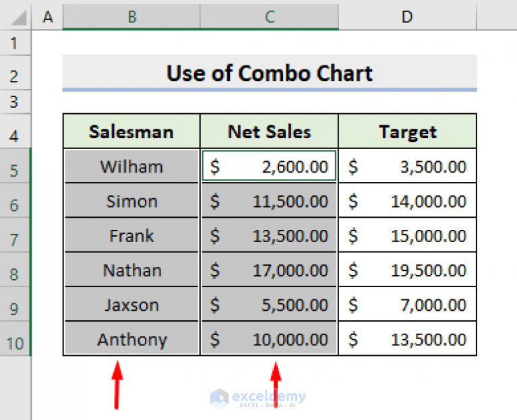Select Simon's net sales cell $11,500.00
This screenshot has width=517, height=420.
point(270,201)
